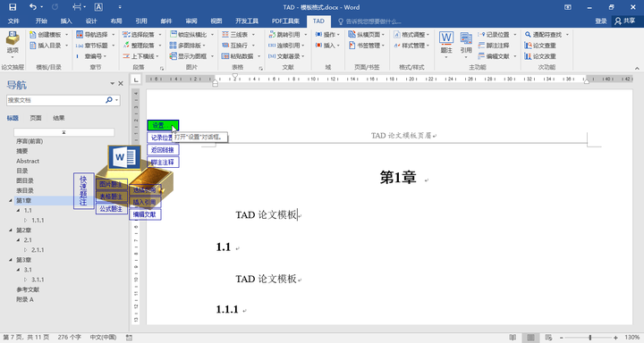Viewport: 644px width, 343px height.
Task: Click the floating 返回链接 button
Action: point(163,150)
